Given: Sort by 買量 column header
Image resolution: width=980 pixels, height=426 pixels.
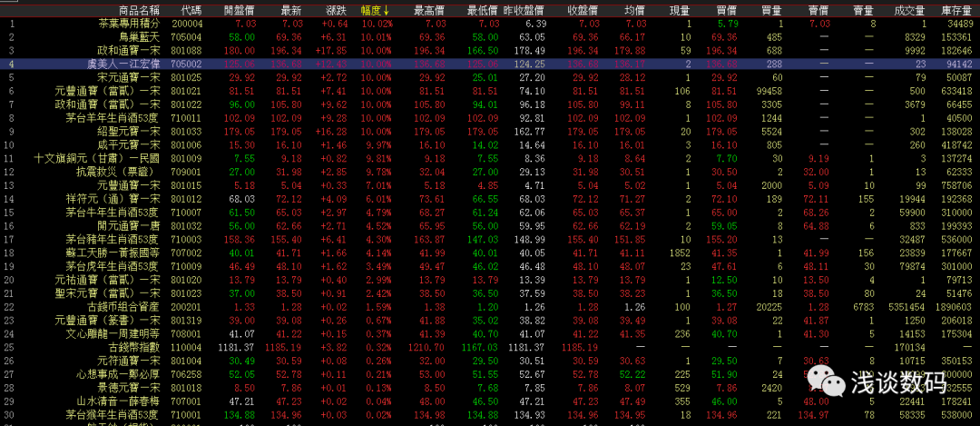Looking at the screenshot, I should (x=772, y=11).
